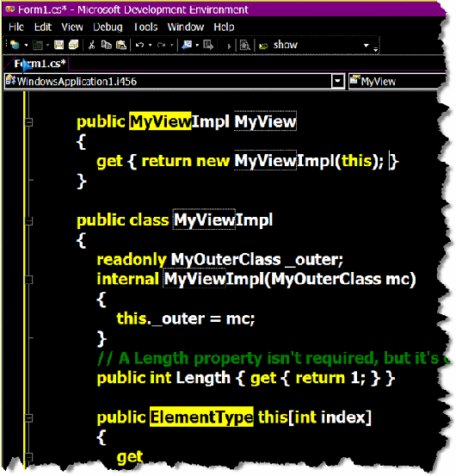
Task: Click the class keyword in code
Action: [149, 220]
